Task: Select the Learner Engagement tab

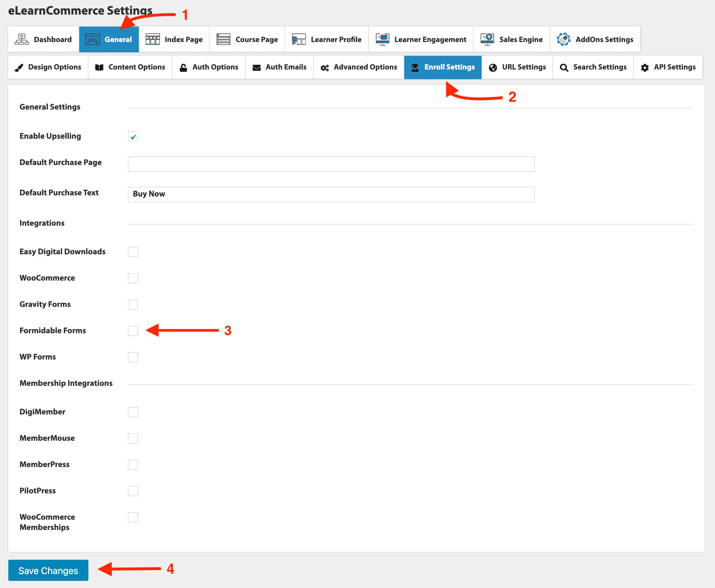Action: [x=421, y=39]
